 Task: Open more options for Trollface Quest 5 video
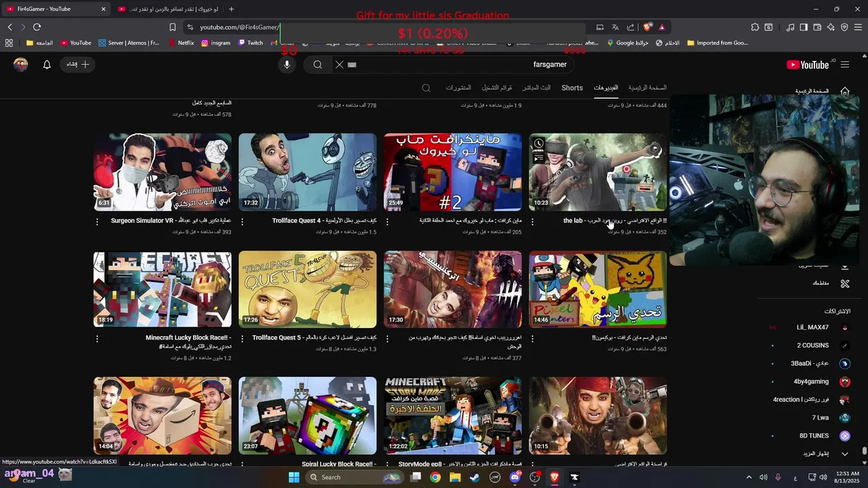[x=242, y=338]
